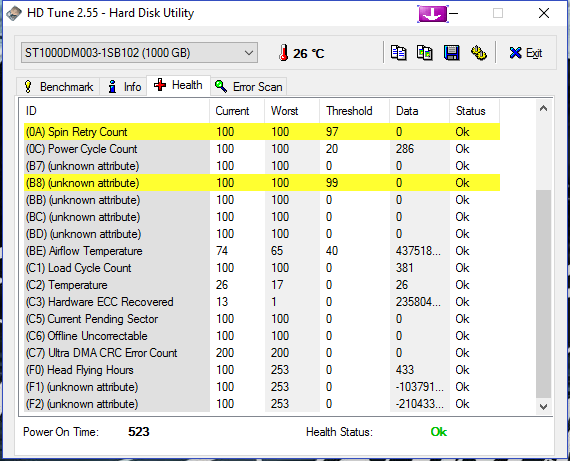The image size is (570, 461).
Task: Click the vertical scrollbar thumb
Action: point(543,294)
